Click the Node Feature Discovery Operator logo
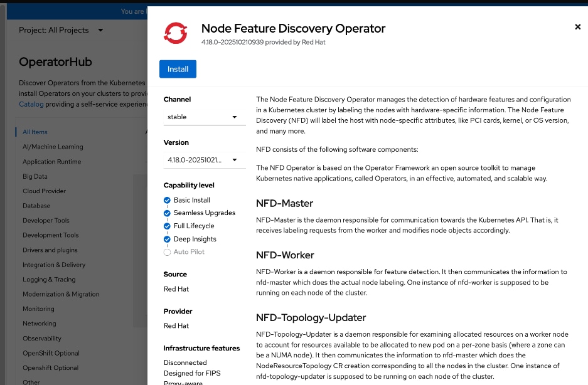 (x=176, y=33)
